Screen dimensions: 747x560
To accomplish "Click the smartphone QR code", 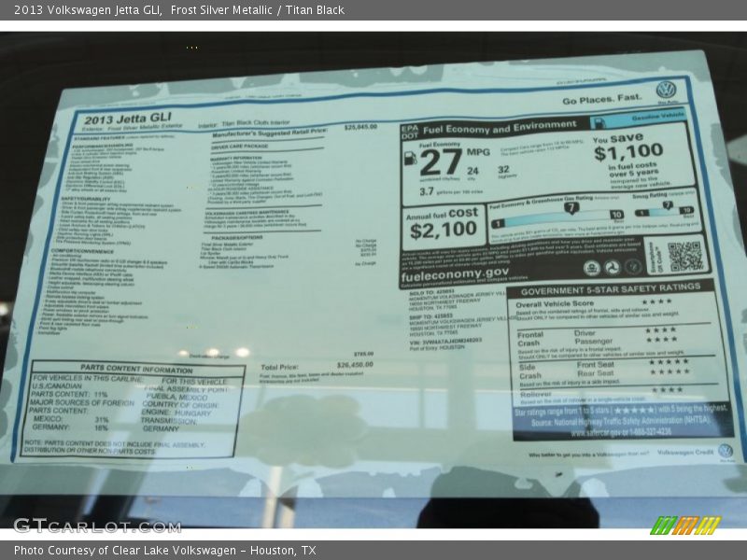I will pyautogui.click(x=684, y=256).
